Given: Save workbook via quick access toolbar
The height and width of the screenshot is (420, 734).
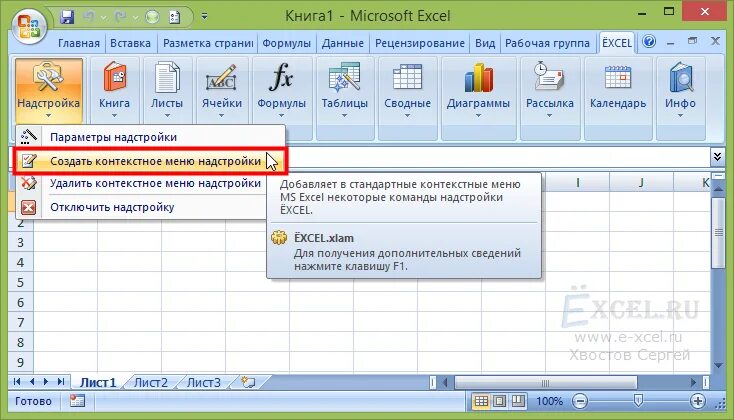Looking at the screenshot, I should pyautogui.click(x=67, y=17).
